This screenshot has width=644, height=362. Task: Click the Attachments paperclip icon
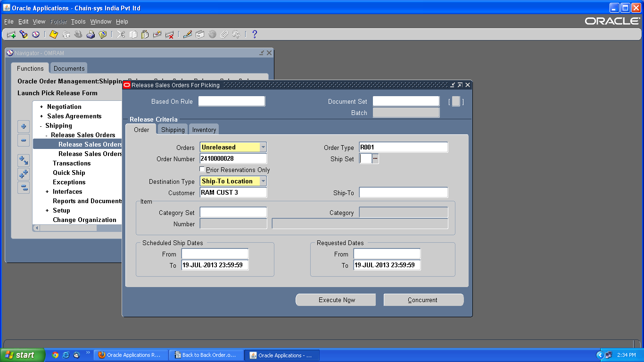pos(224,34)
